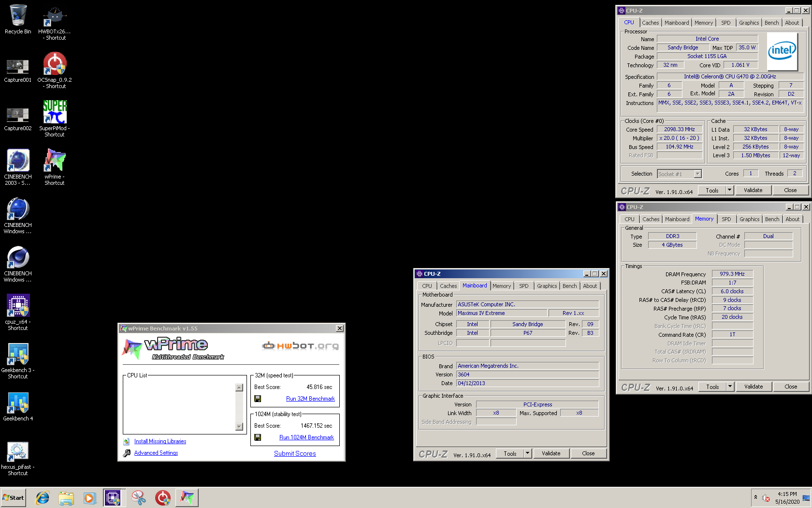The width and height of the screenshot is (812, 508).
Task: Click Tools button in Mainboard CPU-Z window
Action: (x=510, y=453)
